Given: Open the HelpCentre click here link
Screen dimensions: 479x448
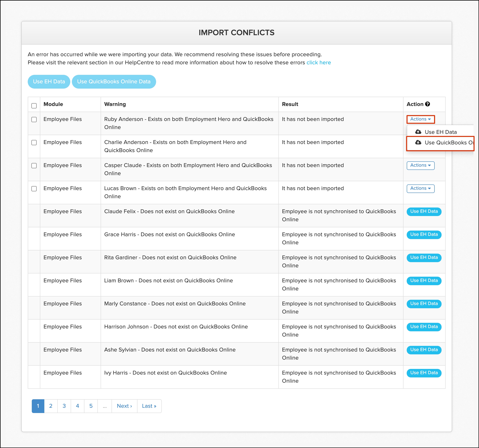Looking at the screenshot, I should (318, 62).
